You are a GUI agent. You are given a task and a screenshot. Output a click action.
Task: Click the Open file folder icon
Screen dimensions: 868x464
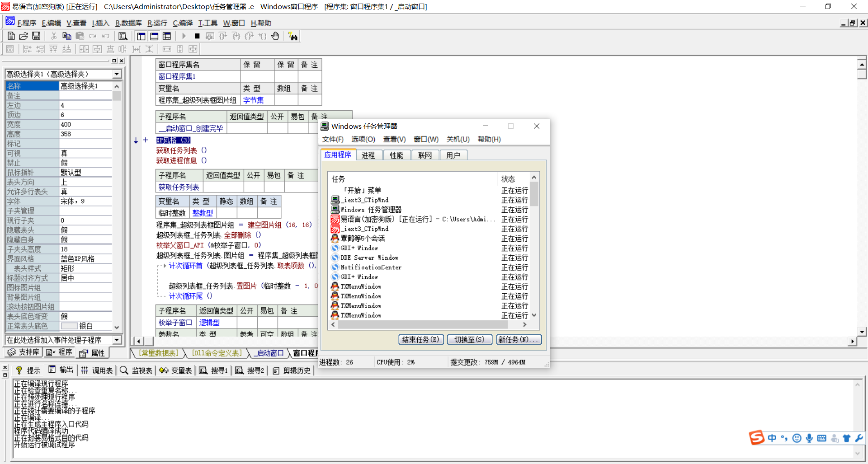(x=24, y=36)
